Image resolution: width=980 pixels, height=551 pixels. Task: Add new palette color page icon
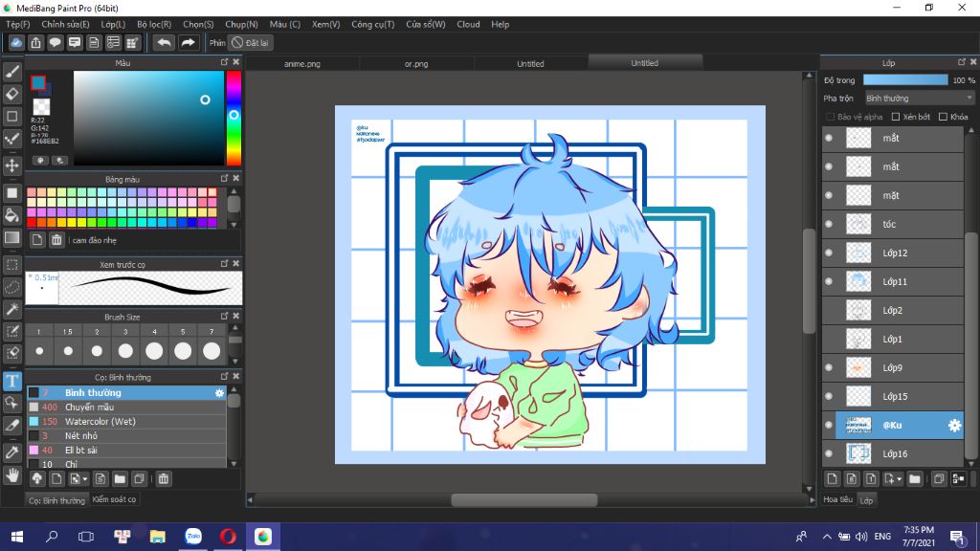click(37, 240)
